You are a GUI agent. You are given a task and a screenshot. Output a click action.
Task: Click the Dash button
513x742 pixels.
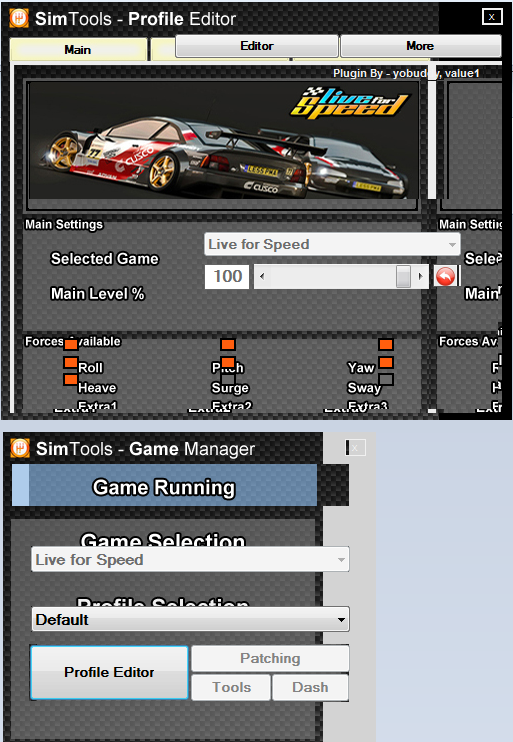(x=310, y=687)
